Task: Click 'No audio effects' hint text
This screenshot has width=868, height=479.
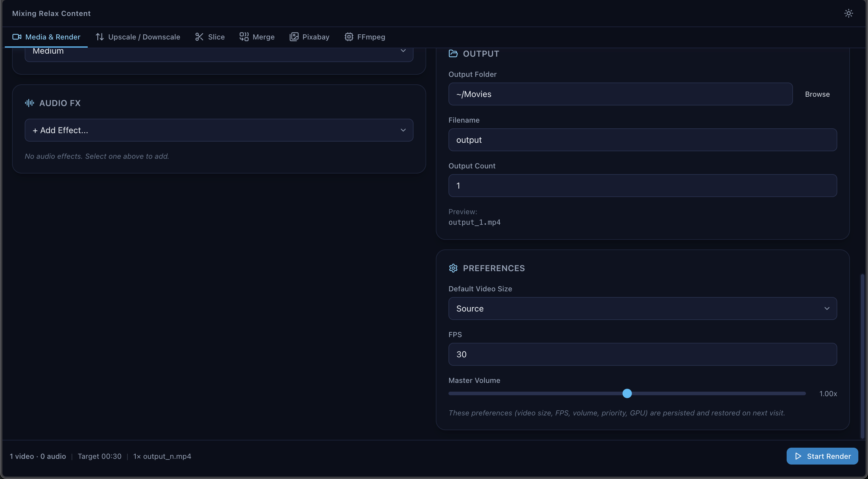Action: (97, 156)
